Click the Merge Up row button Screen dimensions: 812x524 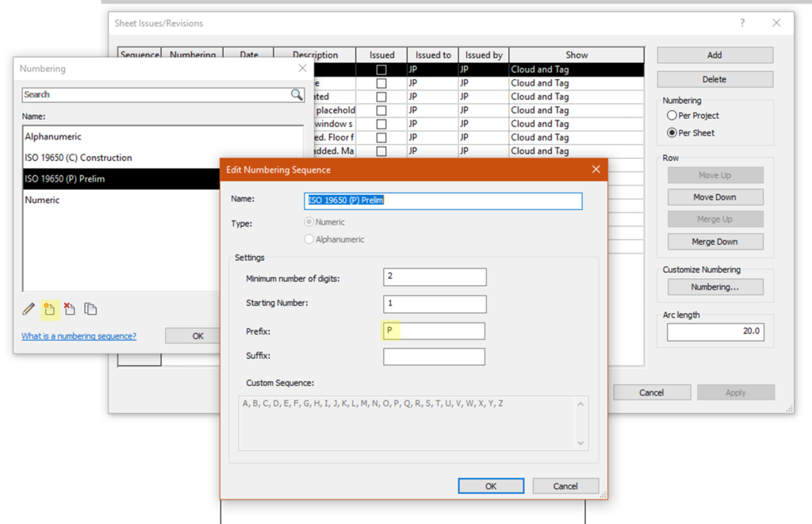(x=714, y=219)
